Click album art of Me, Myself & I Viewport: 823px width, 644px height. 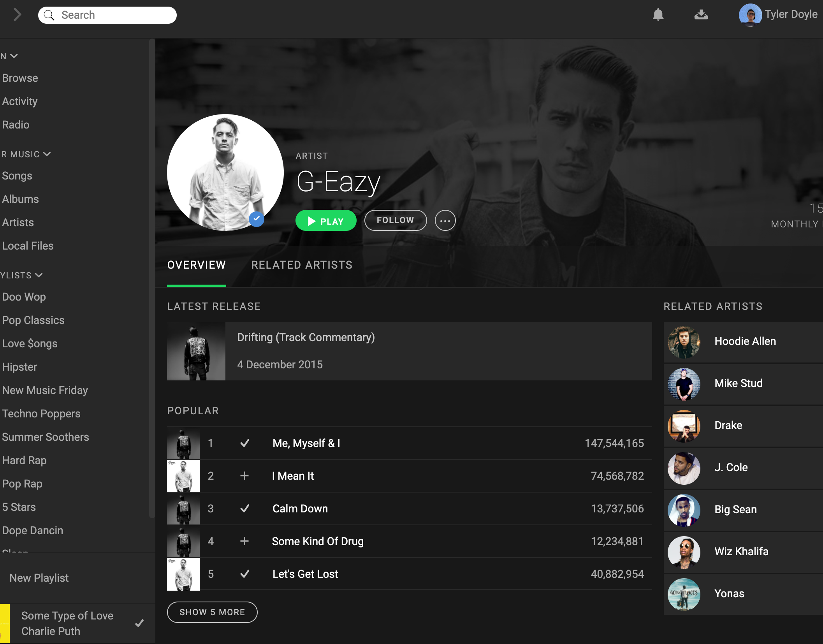pyautogui.click(x=183, y=443)
